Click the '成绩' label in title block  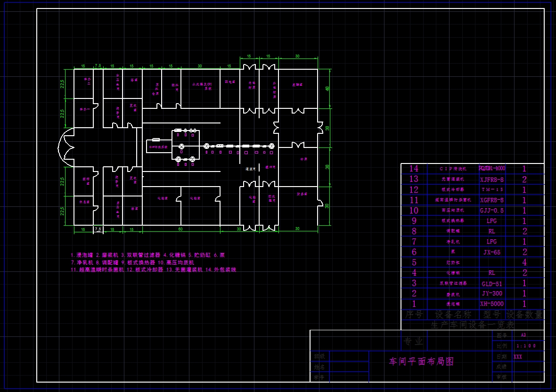[502, 367]
